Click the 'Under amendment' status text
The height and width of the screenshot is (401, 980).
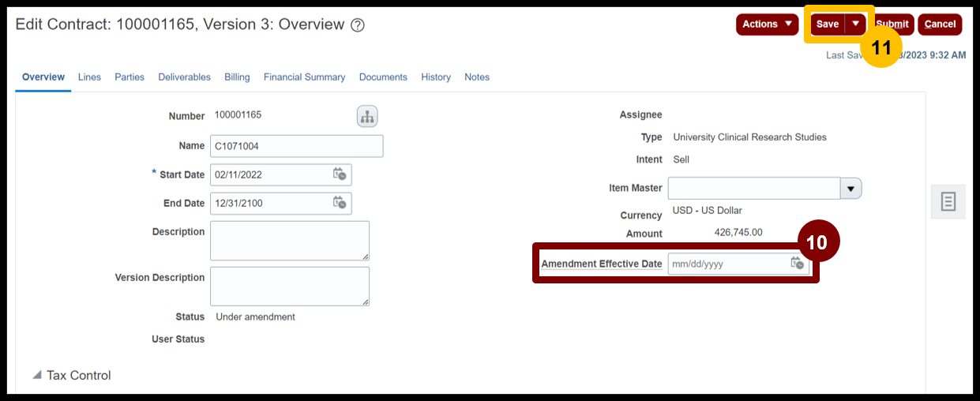pyautogui.click(x=255, y=317)
